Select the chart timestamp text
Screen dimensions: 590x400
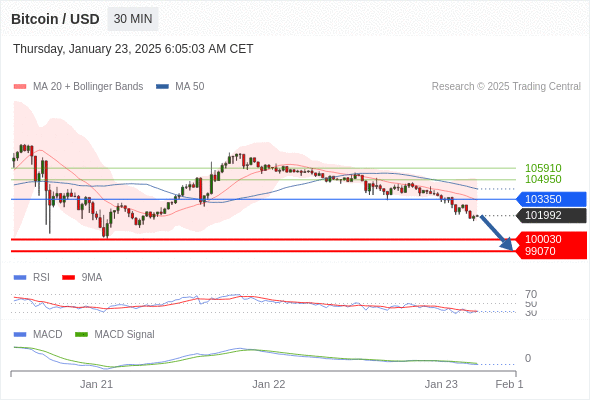(x=133, y=49)
